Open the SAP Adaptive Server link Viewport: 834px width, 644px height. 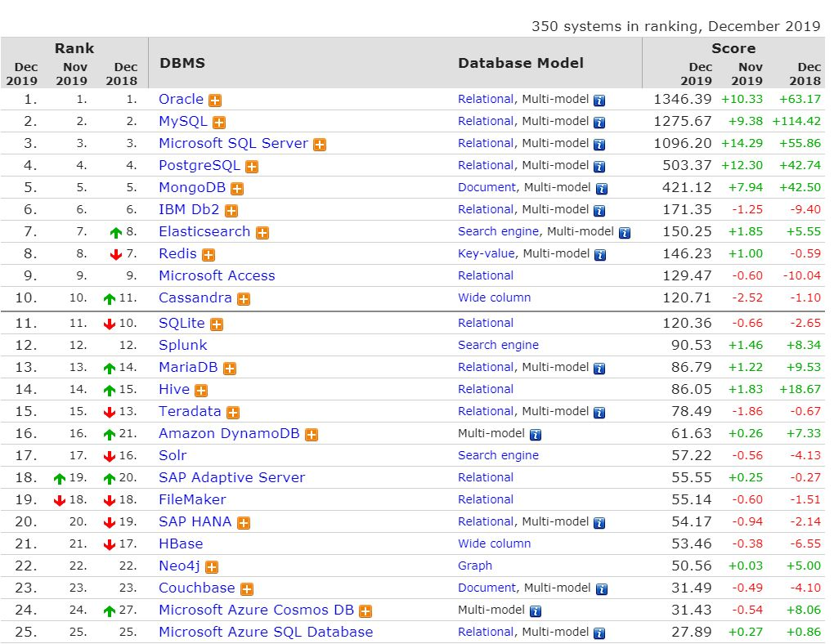[231, 477]
